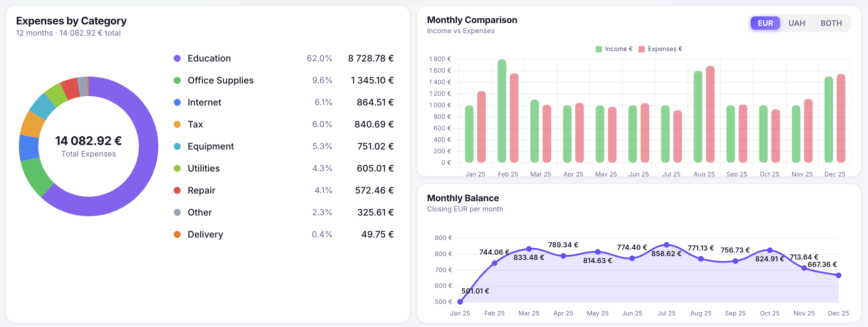Switch the currency view to UAH
Image resolution: width=868 pixels, height=327 pixels.
797,23
